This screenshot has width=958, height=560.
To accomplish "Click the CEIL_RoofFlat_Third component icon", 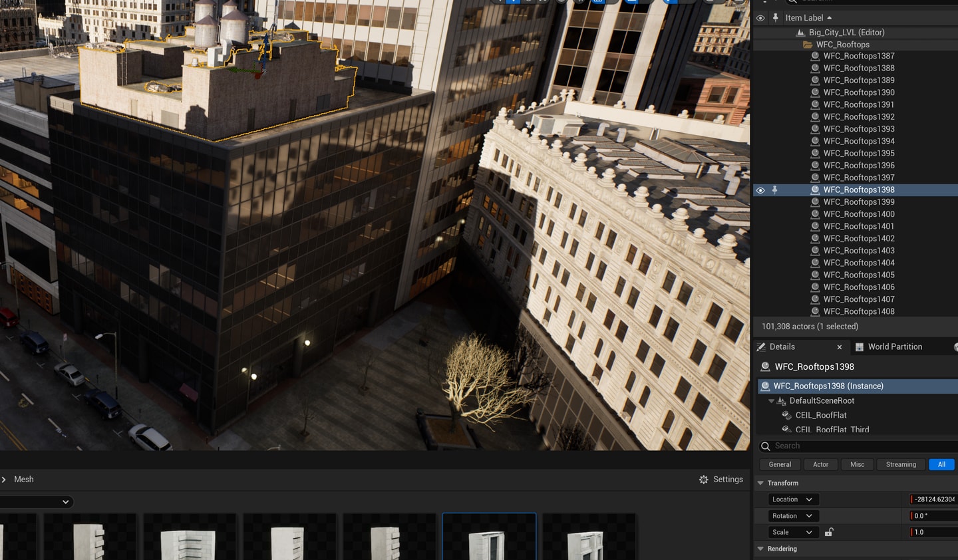I will coord(786,430).
